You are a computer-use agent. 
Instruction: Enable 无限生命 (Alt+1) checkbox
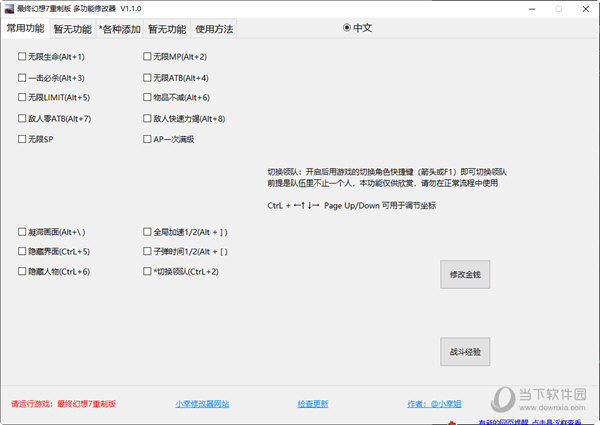[22, 57]
